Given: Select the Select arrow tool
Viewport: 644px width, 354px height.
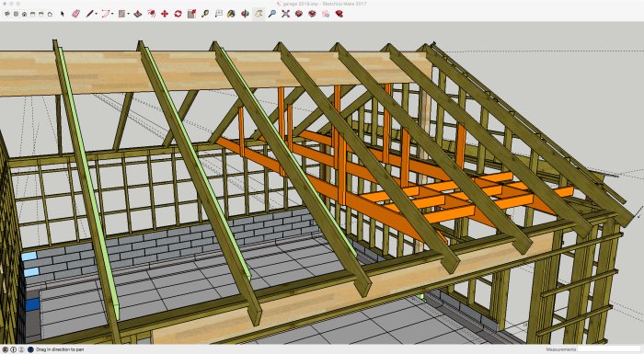Looking at the screenshot, I should pyautogui.click(x=63, y=14).
